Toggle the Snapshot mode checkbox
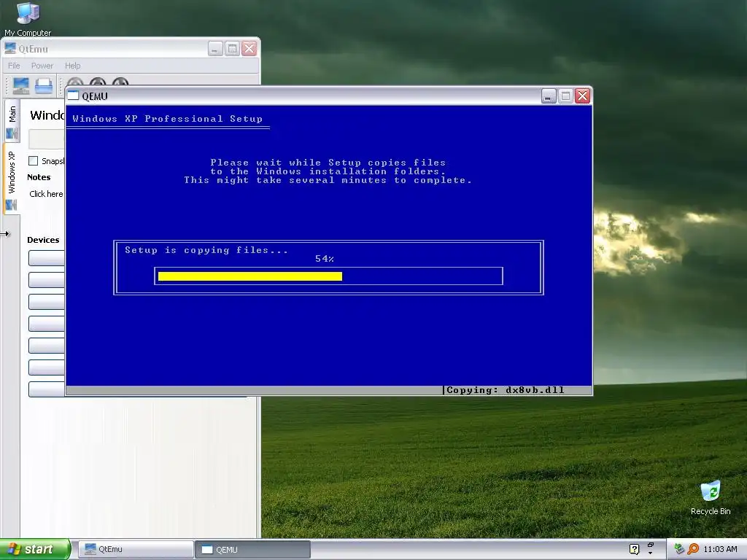The height and width of the screenshot is (560, 747). (x=33, y=161)
